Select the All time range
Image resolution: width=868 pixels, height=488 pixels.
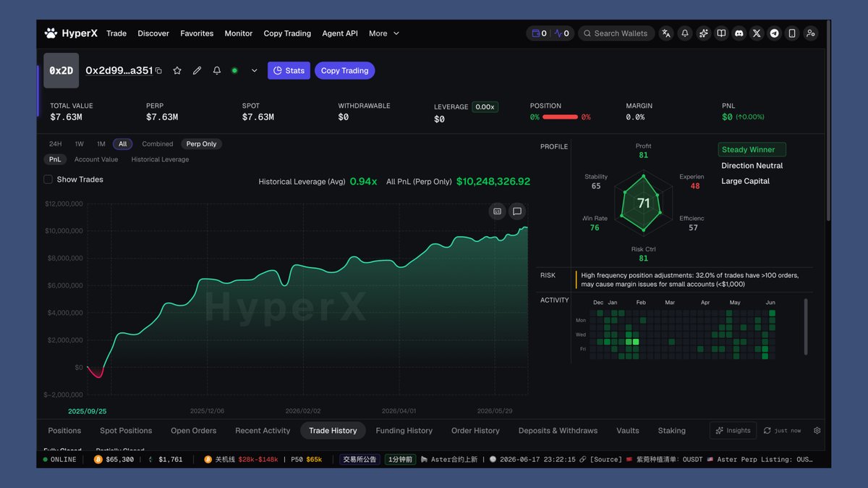[x=123, y=144]
